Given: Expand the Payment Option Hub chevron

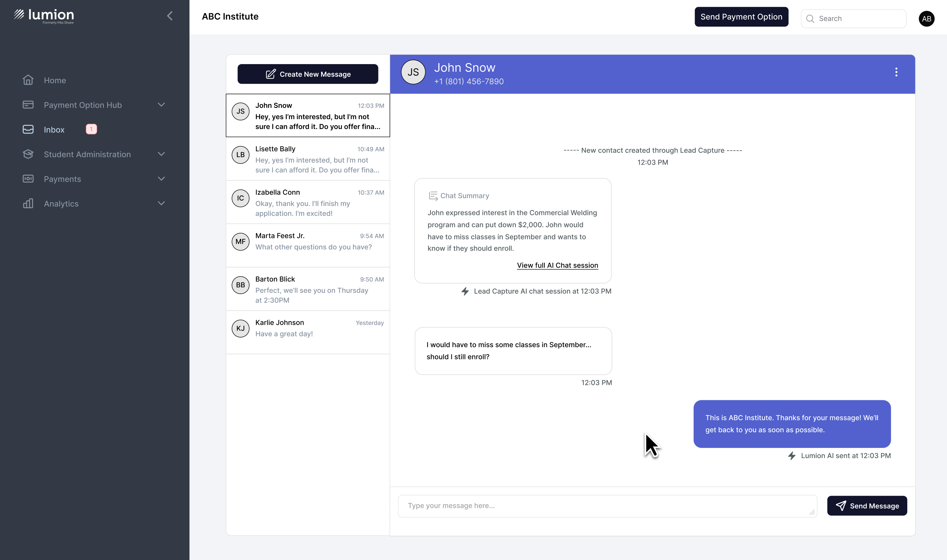Looking at the screenshot, I should pyautogui.click(x=162, y=105).
